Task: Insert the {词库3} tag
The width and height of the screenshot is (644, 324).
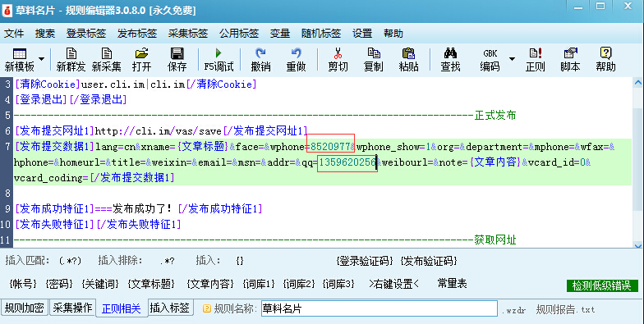Action: click(338, 284)
